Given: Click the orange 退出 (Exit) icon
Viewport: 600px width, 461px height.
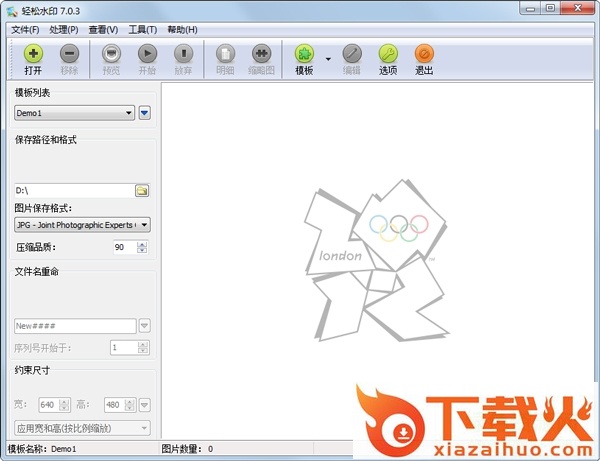Looking at the screenshot, I should [424, 54].
